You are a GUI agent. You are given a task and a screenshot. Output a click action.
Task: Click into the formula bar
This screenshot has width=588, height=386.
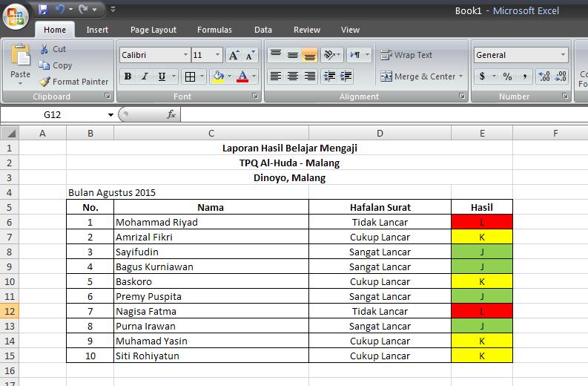[384, 114]
